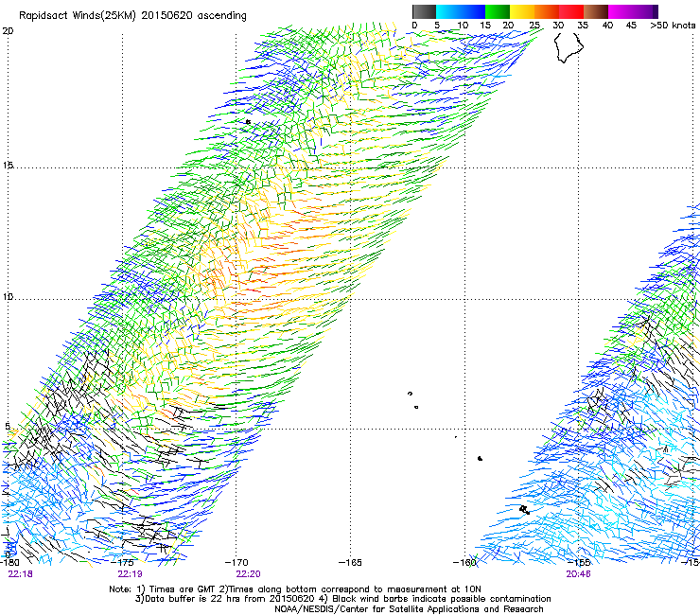Click the longitude '-155' axis label
Screen dimensions: 700x615
pos(579,563)
